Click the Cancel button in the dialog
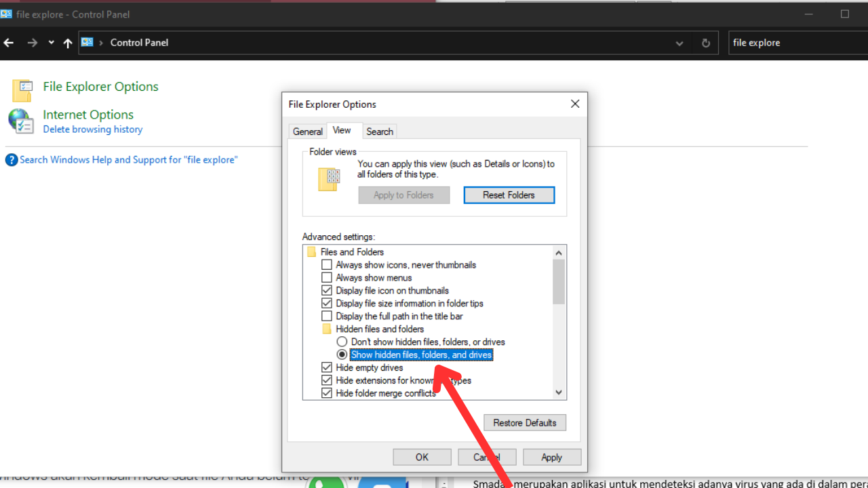This screenshot has height=488, width=868. point(487,457)
